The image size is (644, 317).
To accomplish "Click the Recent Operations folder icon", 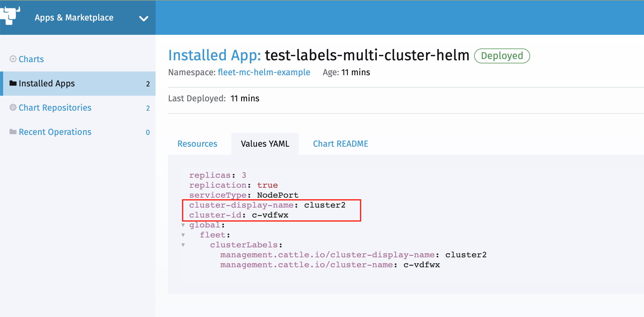I will click(13, 131).
